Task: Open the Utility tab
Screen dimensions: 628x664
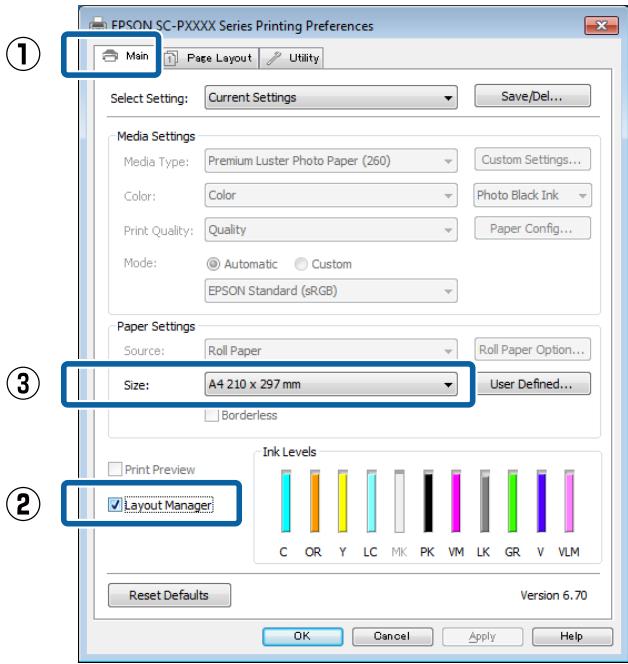Action: [291, 58]
